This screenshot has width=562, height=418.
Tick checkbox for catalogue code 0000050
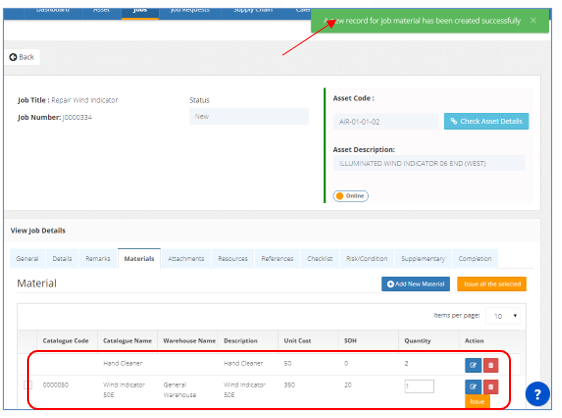28,385
